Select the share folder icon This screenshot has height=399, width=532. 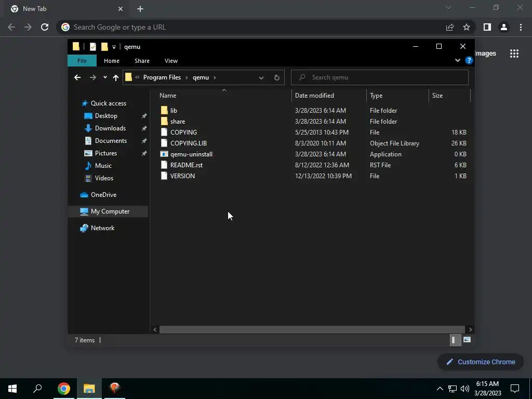pos(164,121)
